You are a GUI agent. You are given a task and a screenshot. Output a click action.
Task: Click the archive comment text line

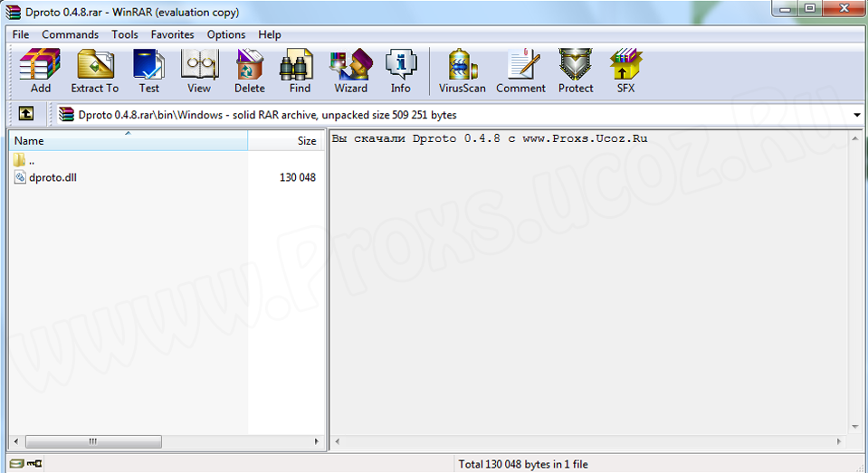[x=490, y=138]
